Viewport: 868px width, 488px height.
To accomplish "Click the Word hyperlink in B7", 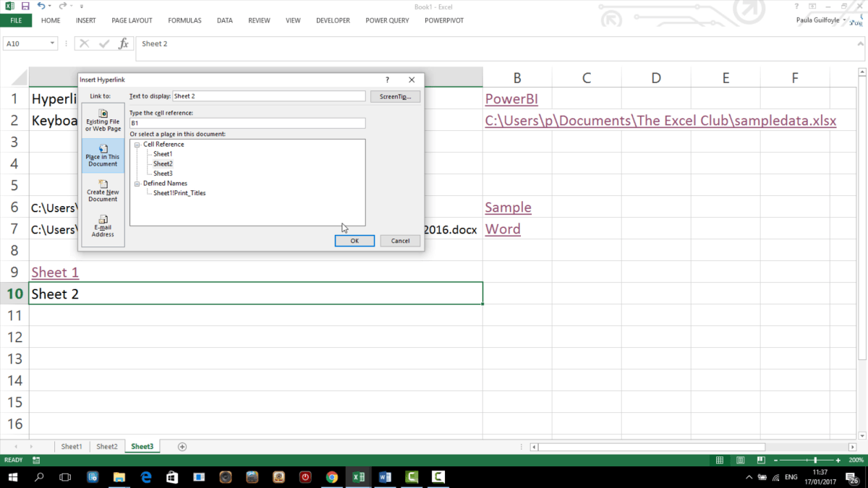I will 503,229.
